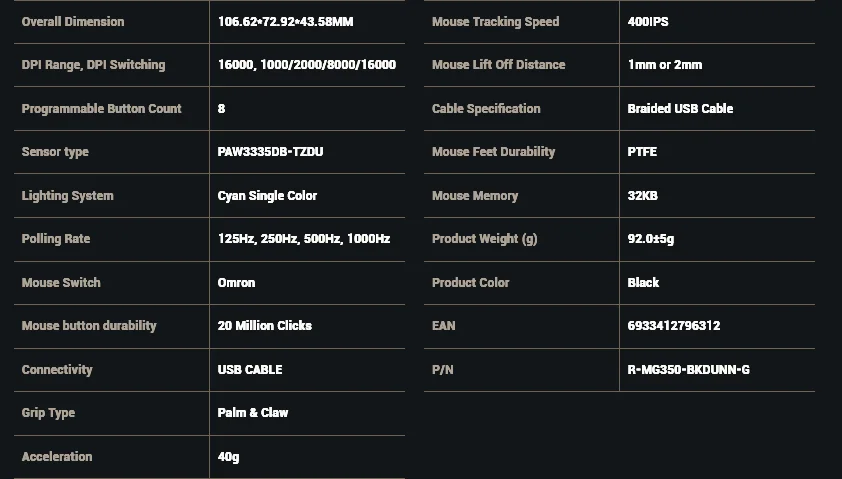842x479 pixels.
Task: Click the Programmable Button Count label
Action: point(101,109)
